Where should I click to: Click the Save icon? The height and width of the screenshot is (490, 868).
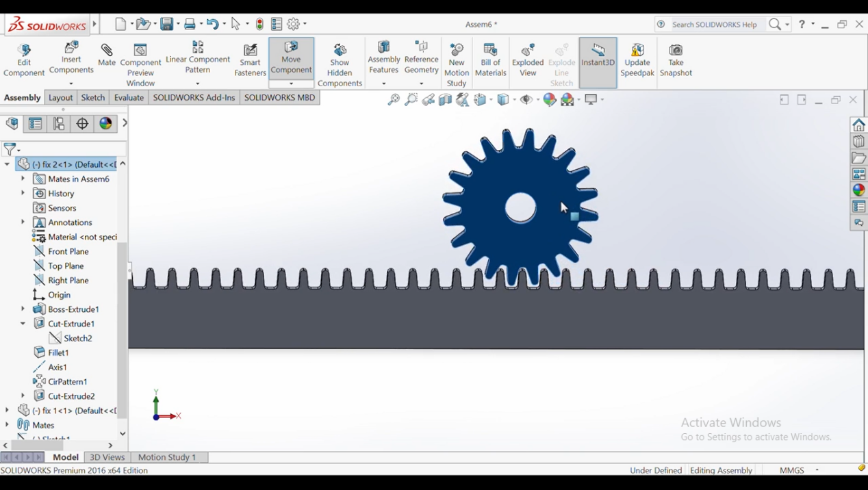point(166,24)
